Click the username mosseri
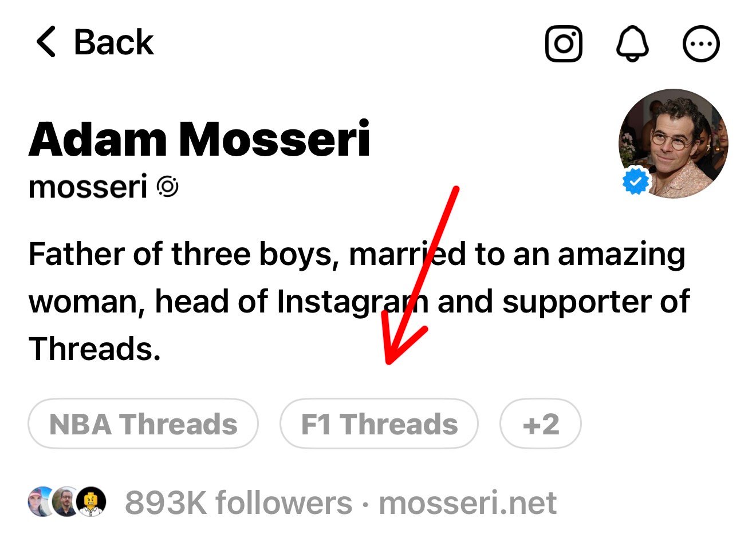This screenshot has height=546, width=756. (89, 186)
